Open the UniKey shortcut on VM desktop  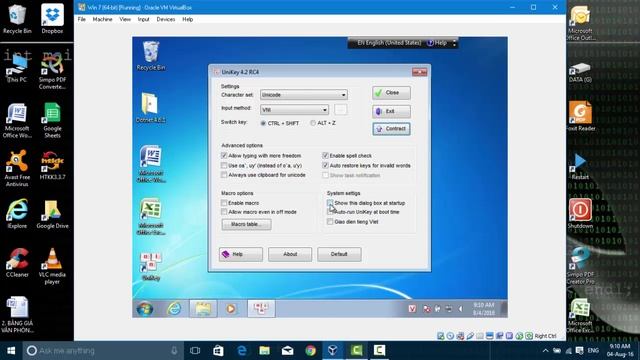click(151, 266)
